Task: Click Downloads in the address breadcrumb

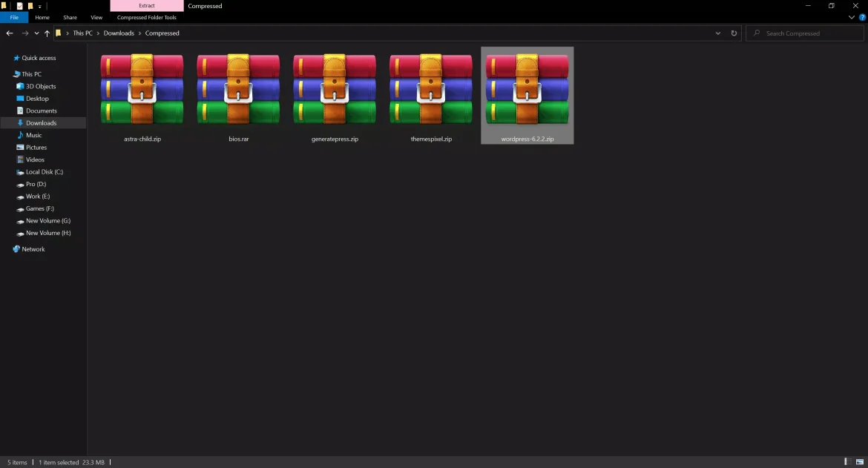Action: click(x=119, y=33)
